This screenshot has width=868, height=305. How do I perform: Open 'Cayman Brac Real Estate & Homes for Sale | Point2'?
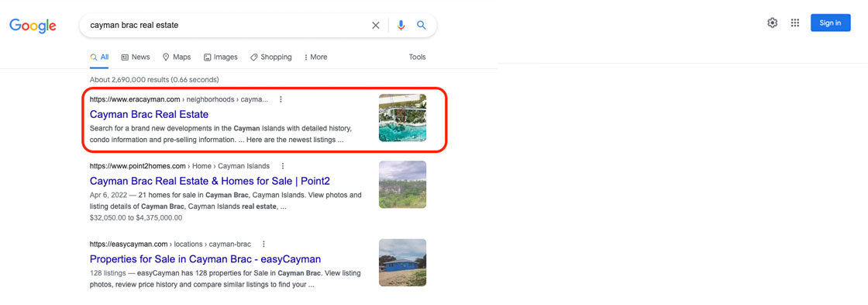210,182
